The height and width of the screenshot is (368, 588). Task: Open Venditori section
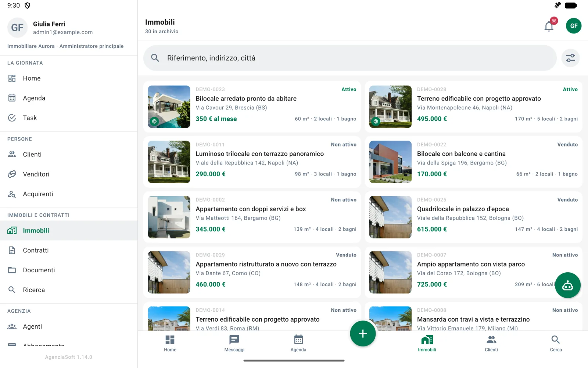pos(69,174)
